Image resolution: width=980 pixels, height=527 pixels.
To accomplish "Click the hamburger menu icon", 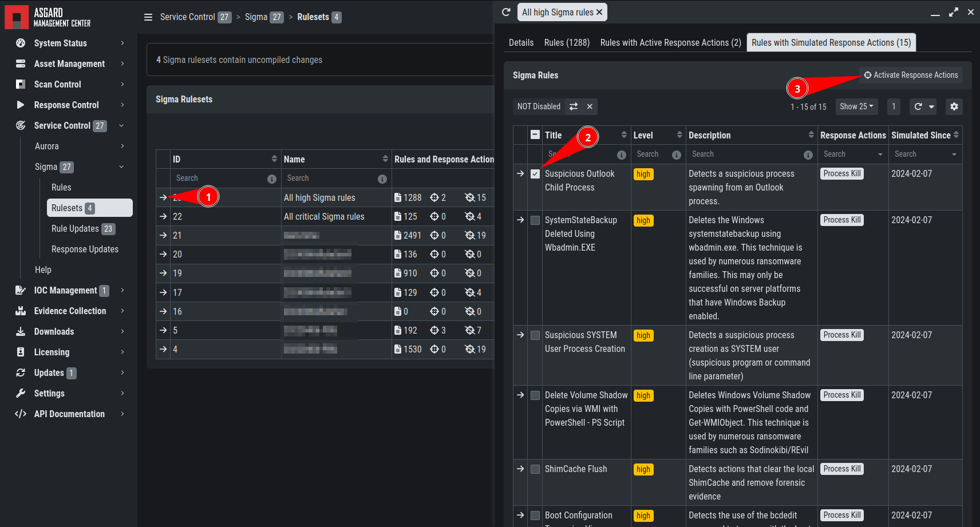I will [148, 17].
